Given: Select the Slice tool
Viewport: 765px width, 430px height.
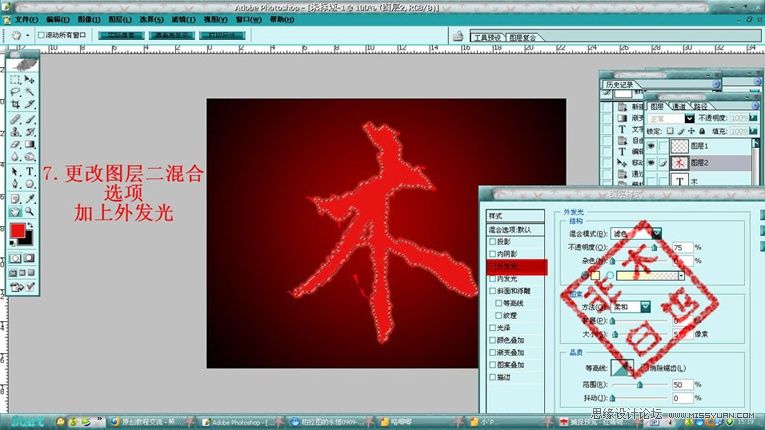Looking at the screenshot, I should (x=30, y=104).
